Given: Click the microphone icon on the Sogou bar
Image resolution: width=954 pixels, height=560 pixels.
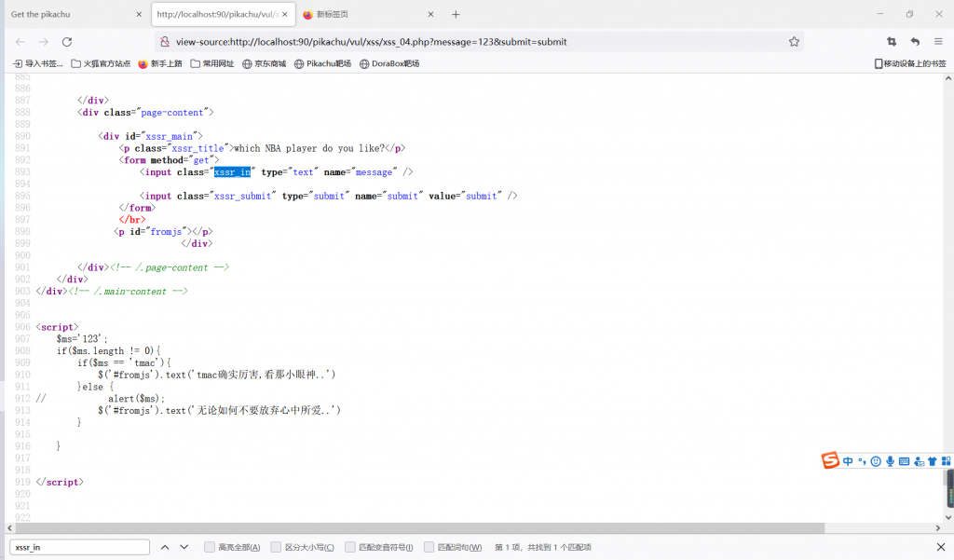Looking at the screenshot, I should tap(890, 461).
